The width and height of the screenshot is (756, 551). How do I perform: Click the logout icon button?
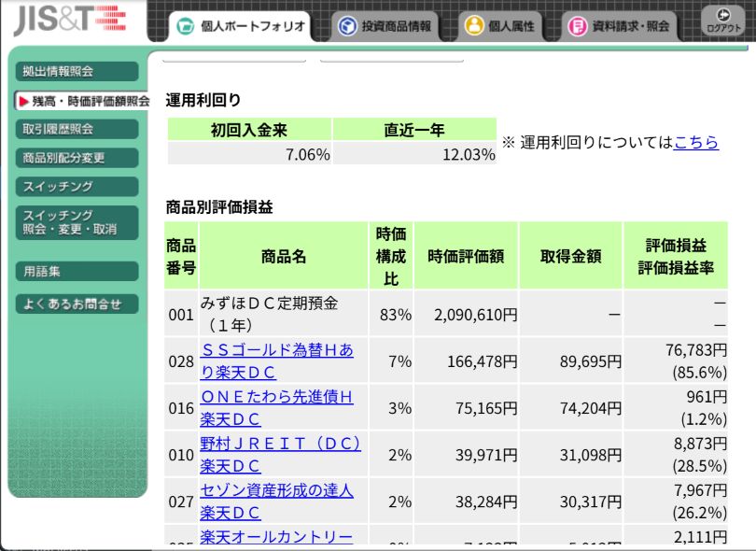723,21
